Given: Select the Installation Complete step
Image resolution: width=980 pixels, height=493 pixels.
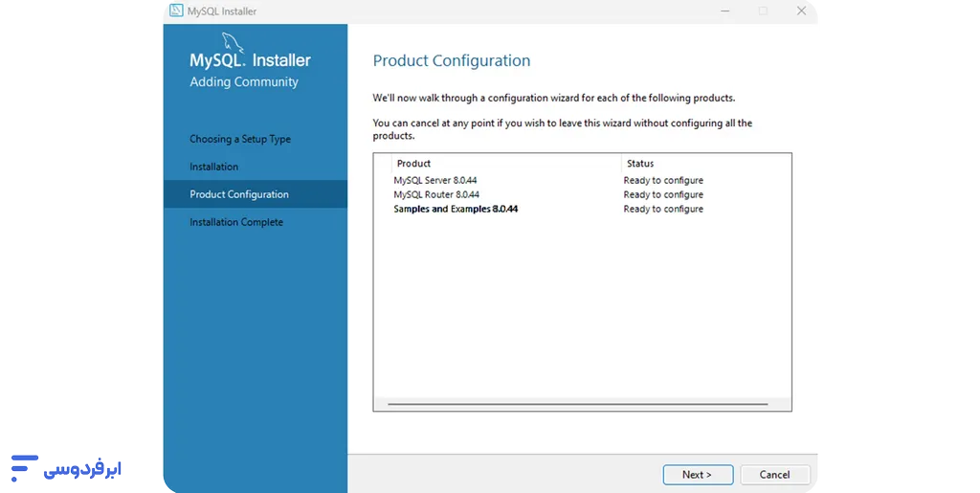Looking at the screenshot, I should [236, 222].
